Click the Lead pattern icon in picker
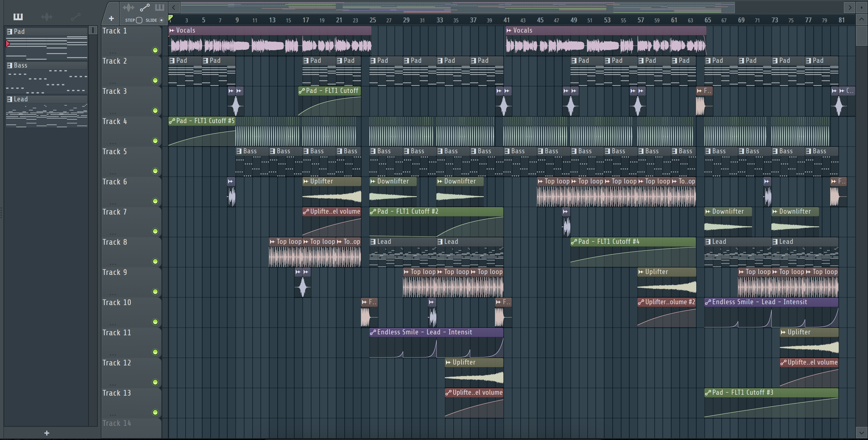The image size is (868, 440). point(10,99)
